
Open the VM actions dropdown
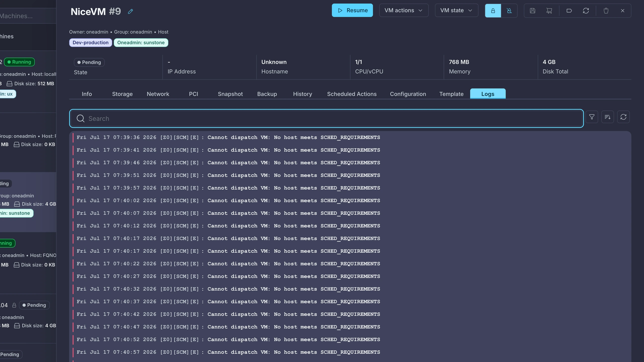(404, 10)
